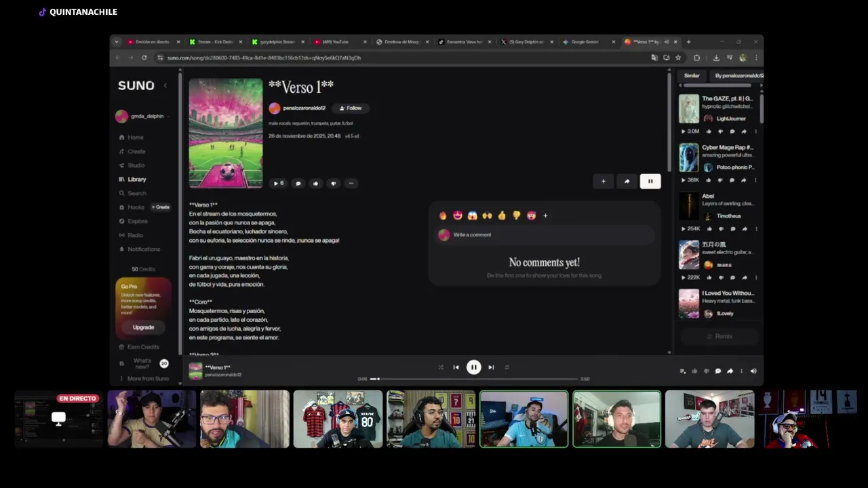Open Hooks in the sidebar
Screen dimensions: 868x488
coord(132,207)
